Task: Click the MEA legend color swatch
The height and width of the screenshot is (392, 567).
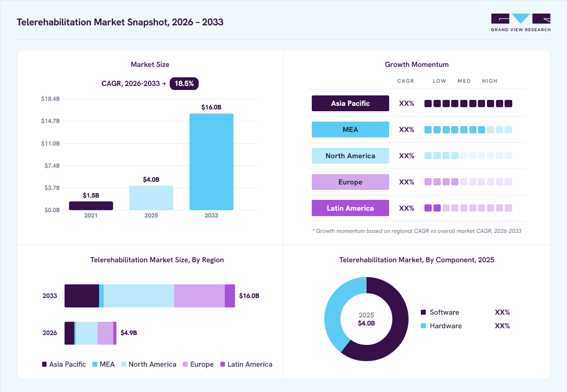Action: click(95, 364)
